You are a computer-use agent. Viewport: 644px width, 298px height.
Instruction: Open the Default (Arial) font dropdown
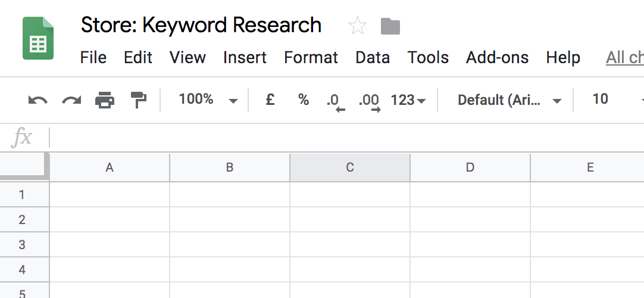pos(509,100)
